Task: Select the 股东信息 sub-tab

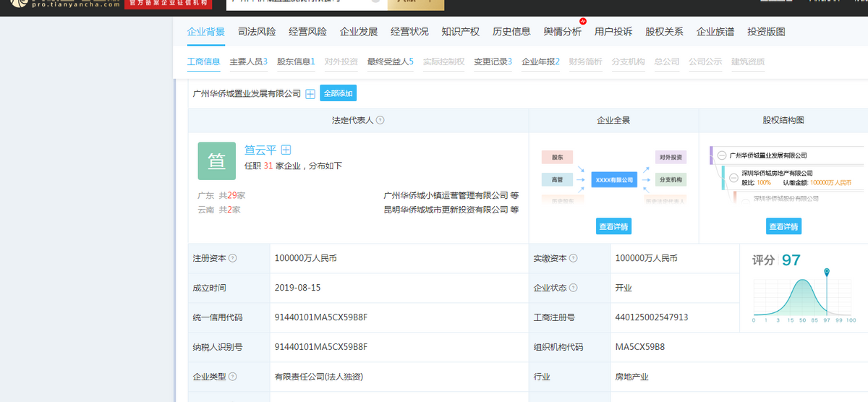Action: tap(295, 61)
